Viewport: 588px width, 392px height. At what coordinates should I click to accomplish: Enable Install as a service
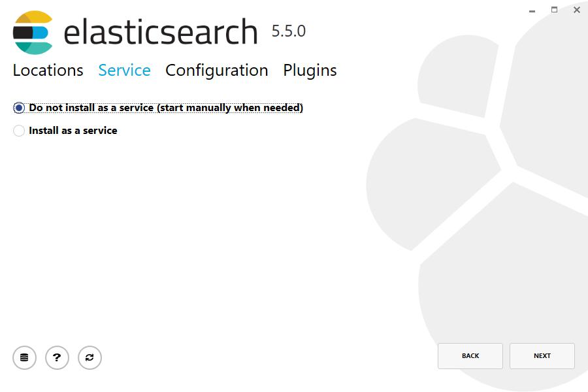point(19,131)
